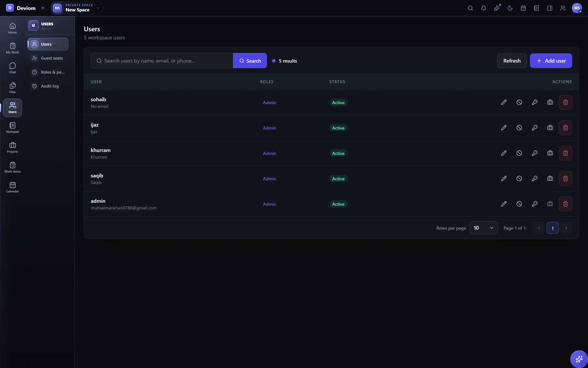Open Files in the sidebar
Screen dimensions: 588x368
click(12, 88)
